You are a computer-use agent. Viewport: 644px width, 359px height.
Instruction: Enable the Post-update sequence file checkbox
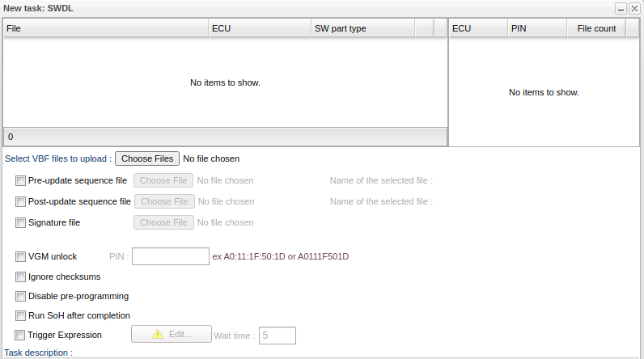[x=21, y=201]
